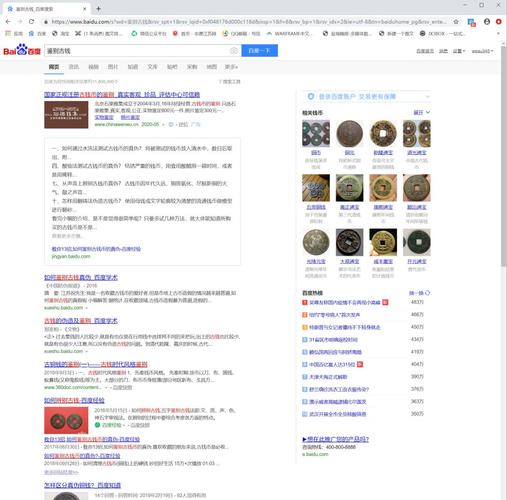The height and width of the screenshot is (500, 507).
Task: Click the red Opera-style extension icon
Action: coord(499,22)
